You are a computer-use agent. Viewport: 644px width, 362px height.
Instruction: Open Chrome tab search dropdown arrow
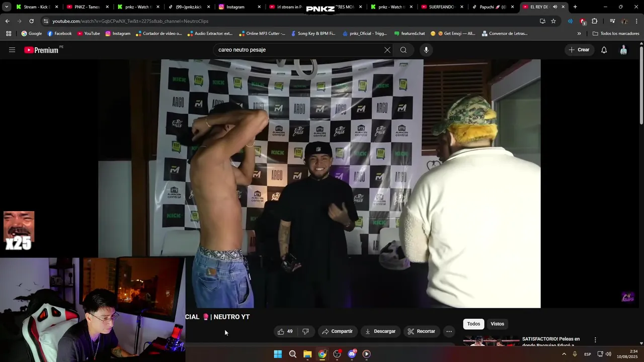pyautogui.click(x=7, y=7)
